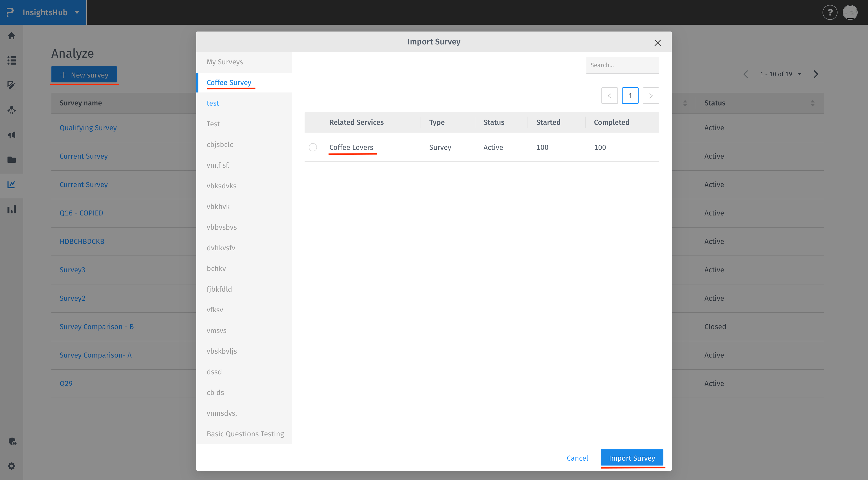
Task: Click the search field in the dialog
Action: click(x=623, y=65)
